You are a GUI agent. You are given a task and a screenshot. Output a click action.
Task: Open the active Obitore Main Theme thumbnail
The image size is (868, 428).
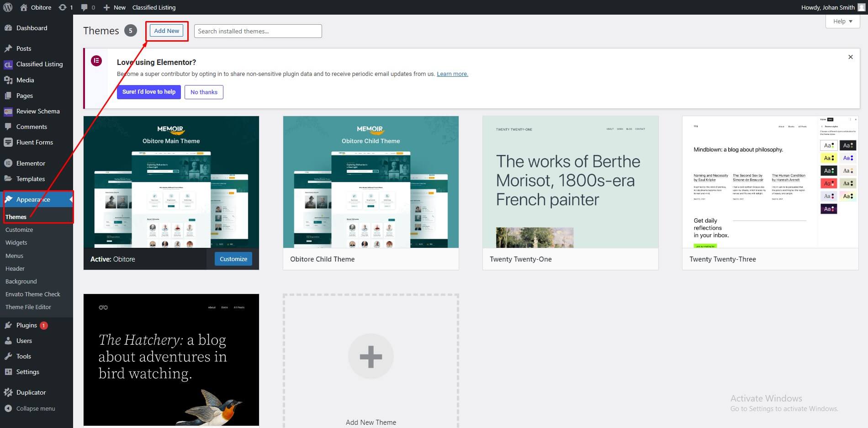(x=171, y=182)
